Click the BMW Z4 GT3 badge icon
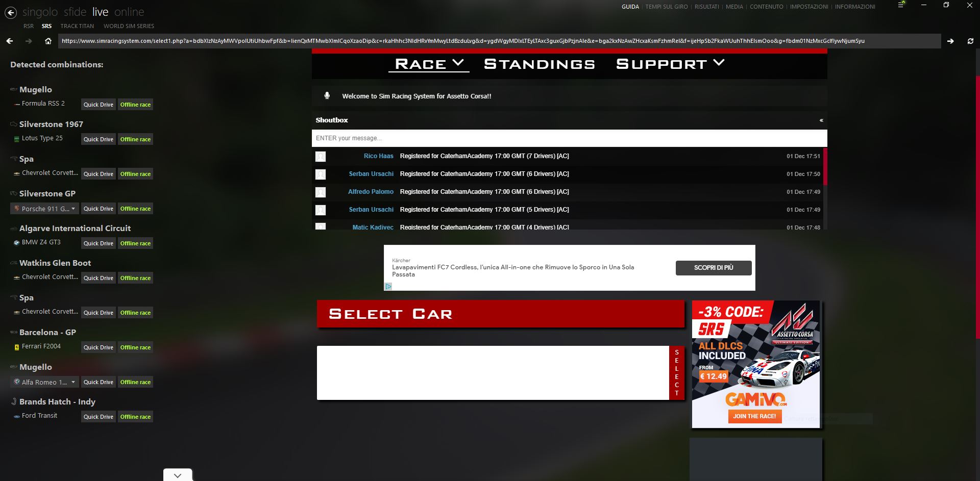 (x=17, y=243)
